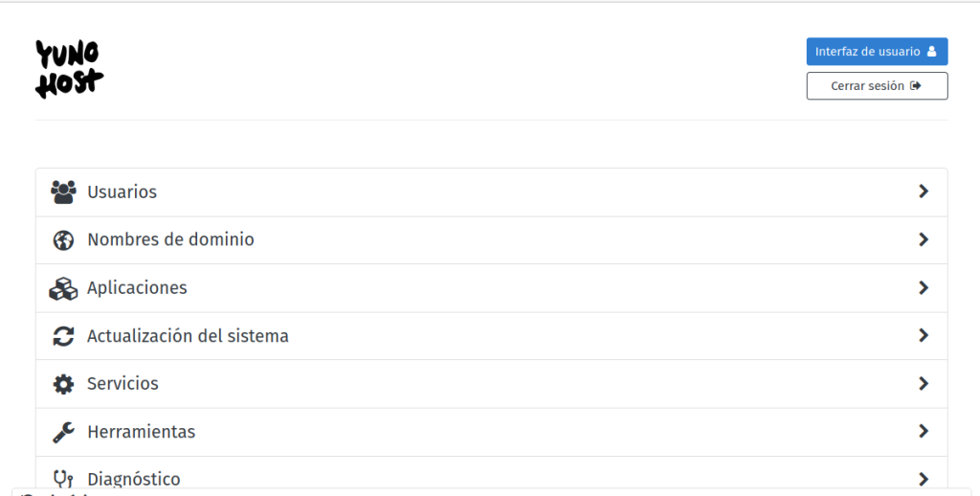Open the Diagnóstico text label
The width and height of the screenshot is (980, 496).
click(134, 479)
